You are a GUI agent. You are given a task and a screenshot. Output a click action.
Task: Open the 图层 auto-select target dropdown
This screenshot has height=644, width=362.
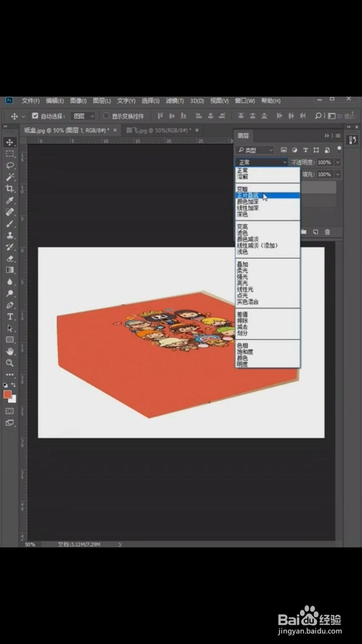[83, 116]
